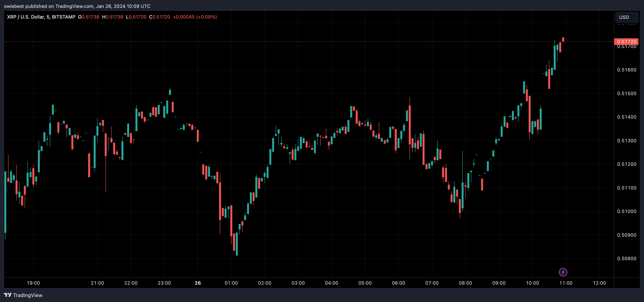Select the 19:00 time axis label
This screenshot has width=644, height=302.
point(33,283)
